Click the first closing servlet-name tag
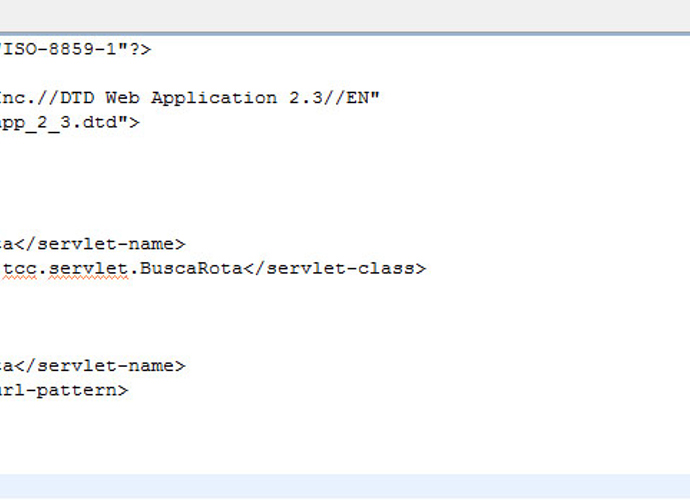Image resolution: width=690 pixels, height=500 pixels. (x=100, y=244)
